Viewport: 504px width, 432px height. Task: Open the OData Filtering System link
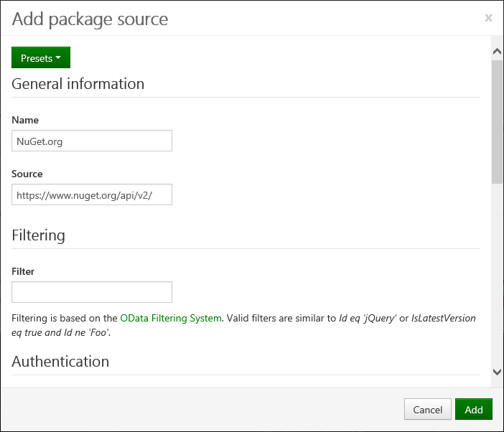tap(171, 318)
